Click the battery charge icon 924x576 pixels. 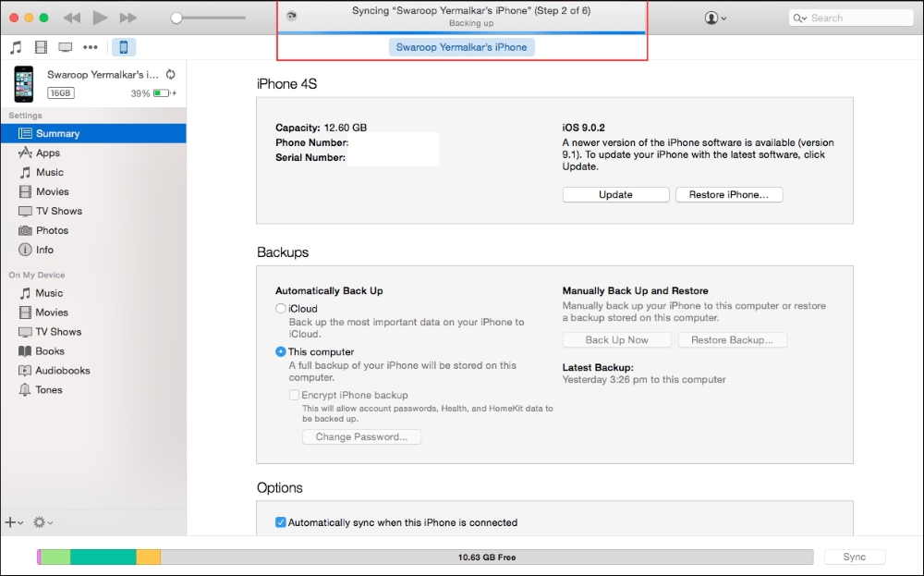(164, 93)
